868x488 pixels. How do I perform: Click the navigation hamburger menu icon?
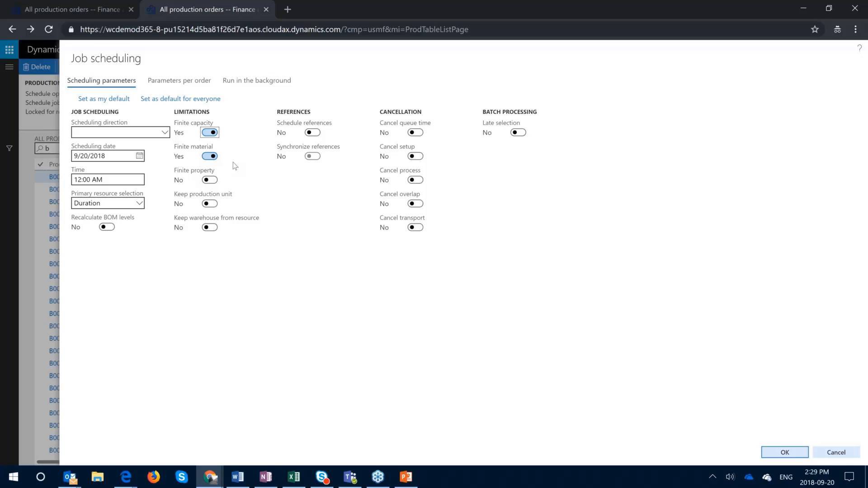(9, 66)
